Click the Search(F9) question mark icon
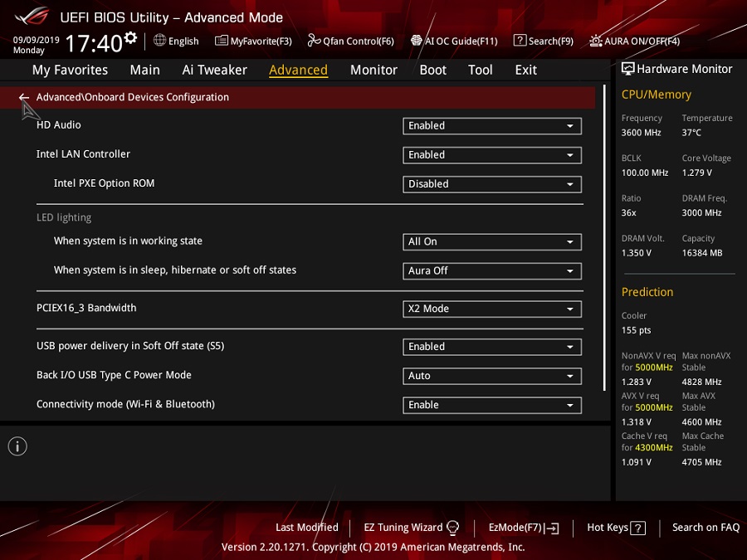Screen dimensions: 747x560 520,41
